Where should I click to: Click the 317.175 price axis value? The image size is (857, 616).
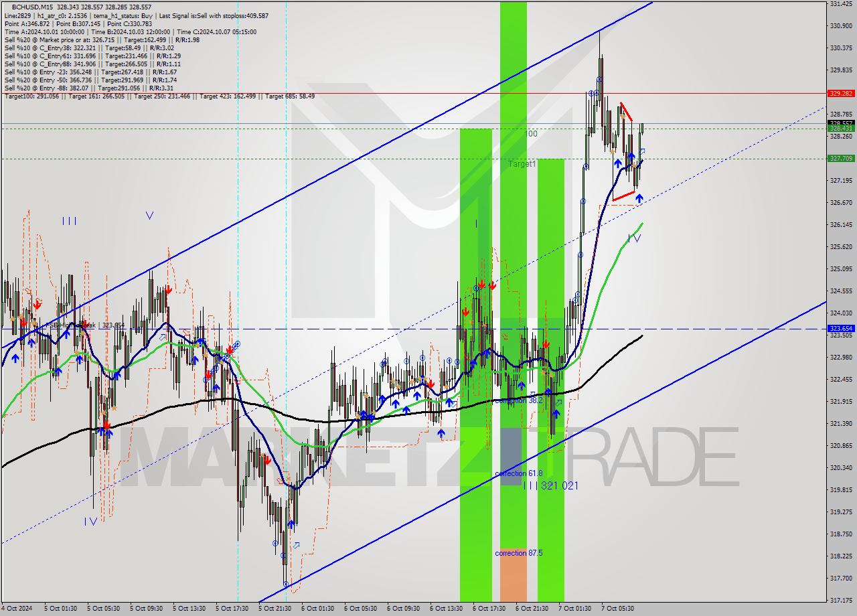(840, 600)
